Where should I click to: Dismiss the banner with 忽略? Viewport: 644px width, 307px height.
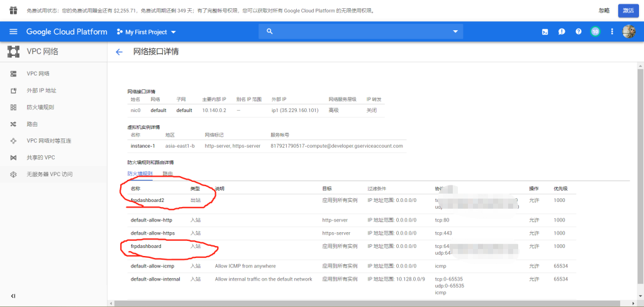(x=604, y=10)
